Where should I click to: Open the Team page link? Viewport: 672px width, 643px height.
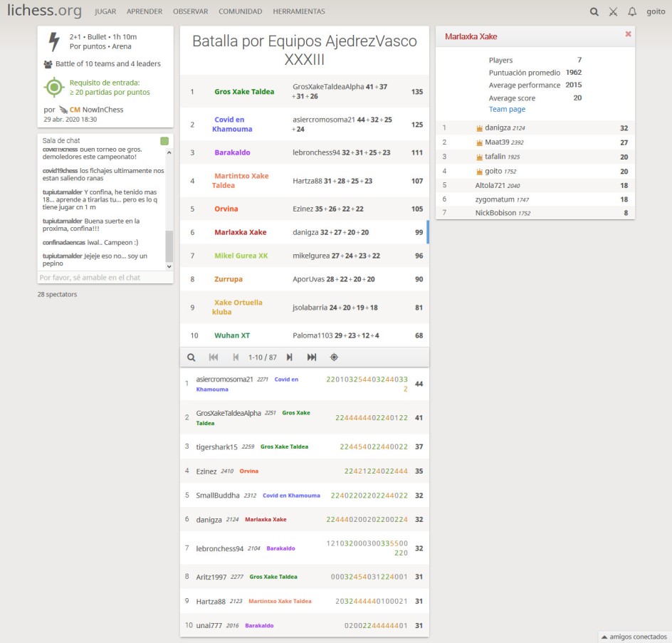(x=507, y=110)
